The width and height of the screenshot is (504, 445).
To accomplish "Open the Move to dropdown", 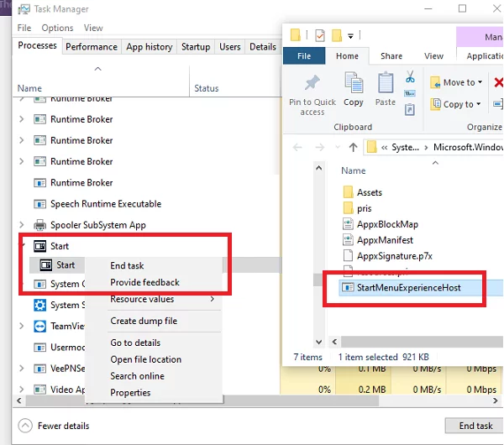I will 457,82.
